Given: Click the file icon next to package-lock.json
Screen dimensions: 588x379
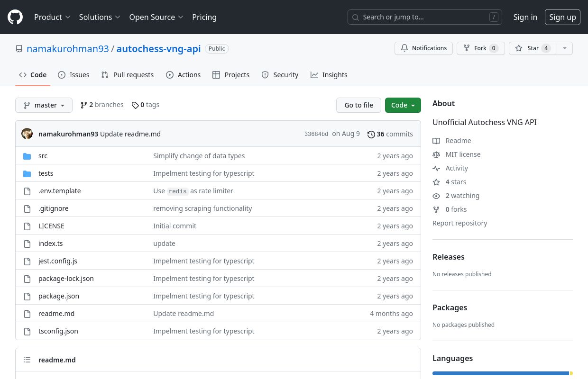Looking at the screenshot, I should click(x=27, y=279).
